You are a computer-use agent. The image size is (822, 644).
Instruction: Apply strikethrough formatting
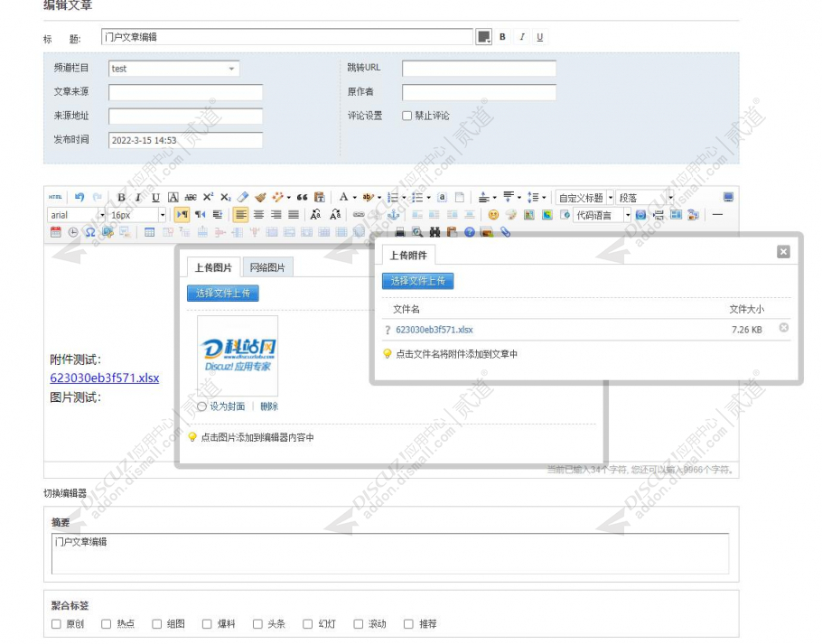(x=191, y=197)
